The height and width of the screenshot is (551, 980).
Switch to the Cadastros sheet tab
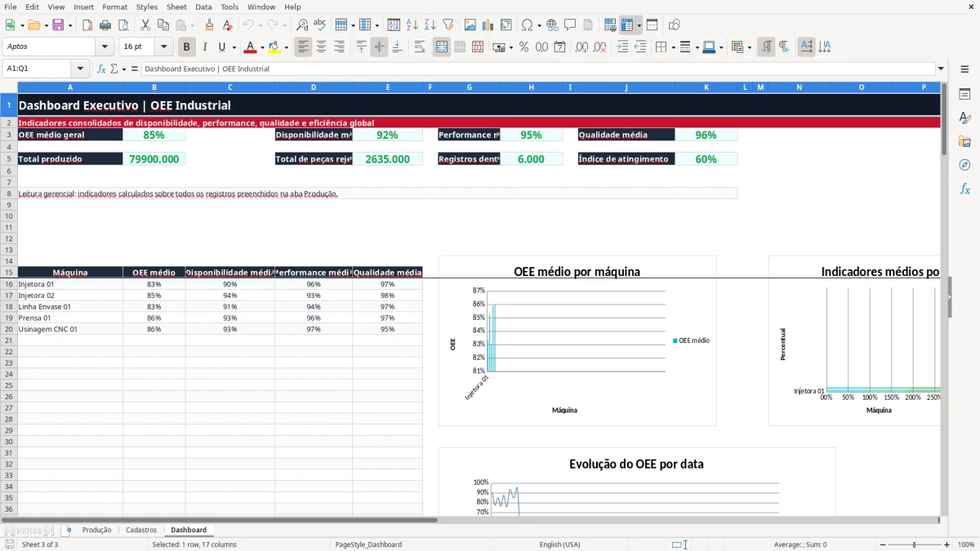141,530
